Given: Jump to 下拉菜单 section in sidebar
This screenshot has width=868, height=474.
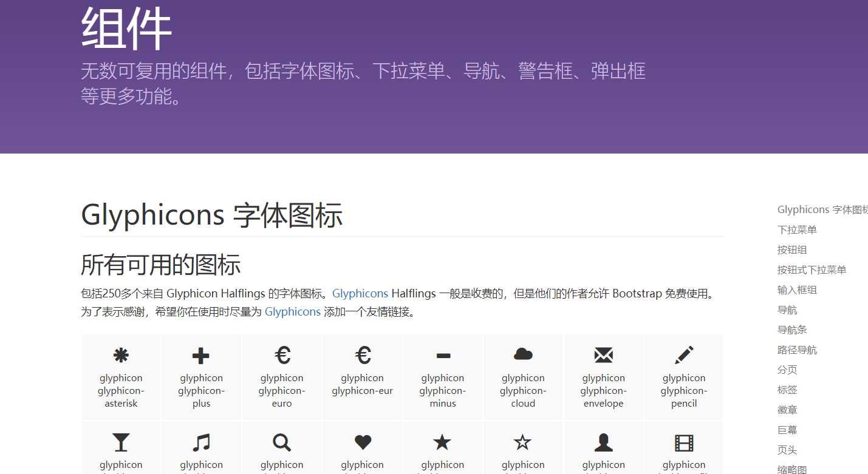Looking at the screenshot, I should (797, 229).
